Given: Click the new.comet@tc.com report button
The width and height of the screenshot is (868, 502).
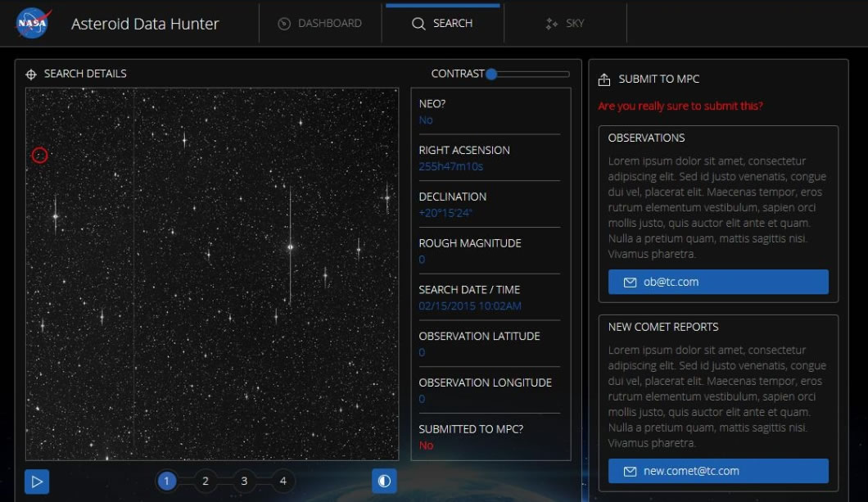Looking at the screenshot, I should [x=718, y=470].
